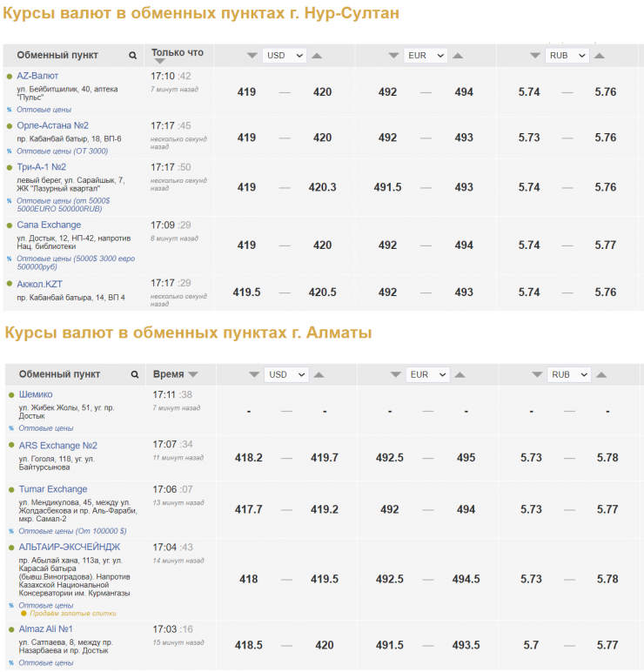This screenshot has height=672, width=644.
Task: Open АЛЬТАИР-ЭКСЧЕЙНДЖ exchange point page
Action: point(70,547)
